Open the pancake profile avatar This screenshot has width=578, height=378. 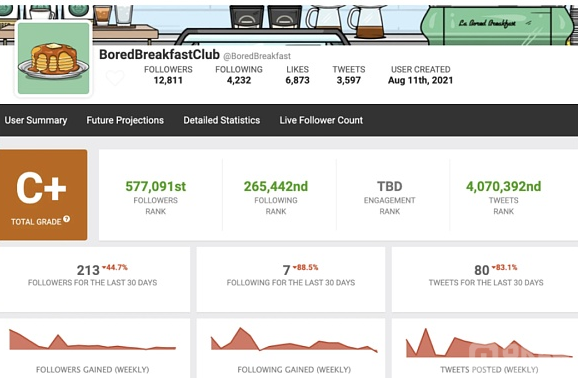[x=53, y=58]
